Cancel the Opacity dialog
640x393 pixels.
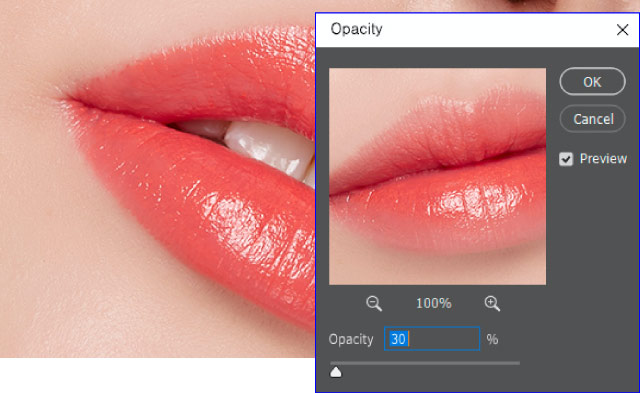click(593, 119)
